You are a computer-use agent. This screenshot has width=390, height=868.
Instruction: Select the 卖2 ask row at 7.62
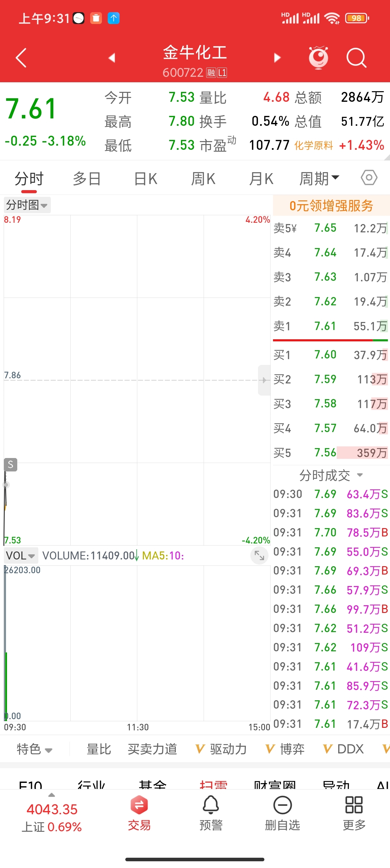(331, 301)
